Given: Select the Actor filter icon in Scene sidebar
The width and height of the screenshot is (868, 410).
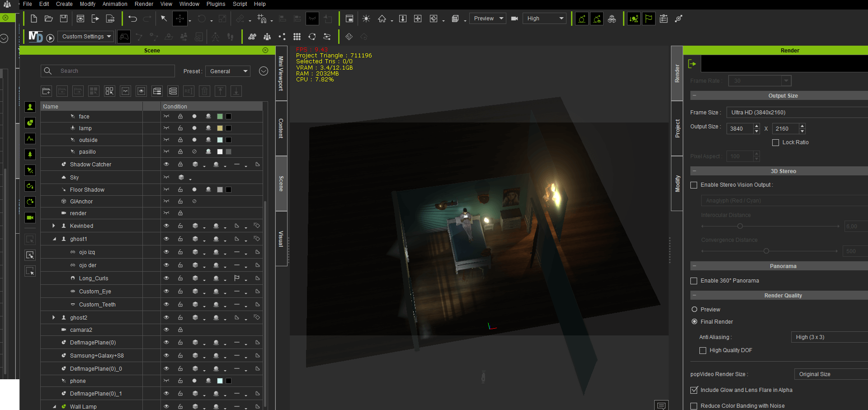Looking at the screenshot, I should pos(30,107).
